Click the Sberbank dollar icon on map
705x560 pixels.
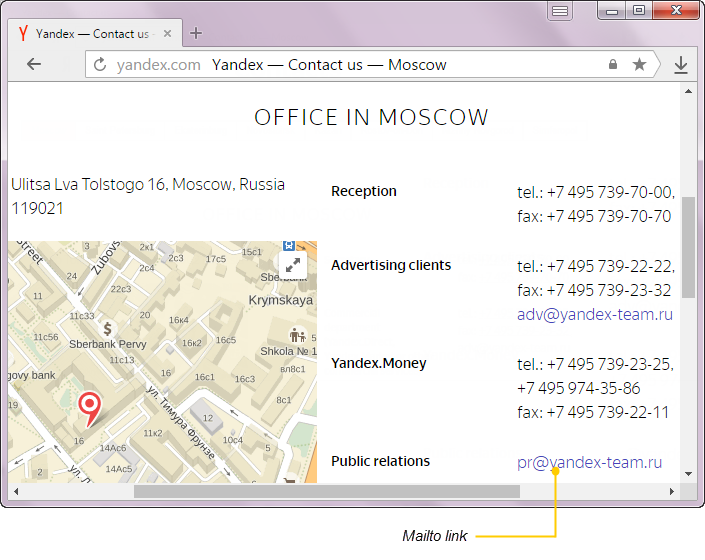click(107, 329)
